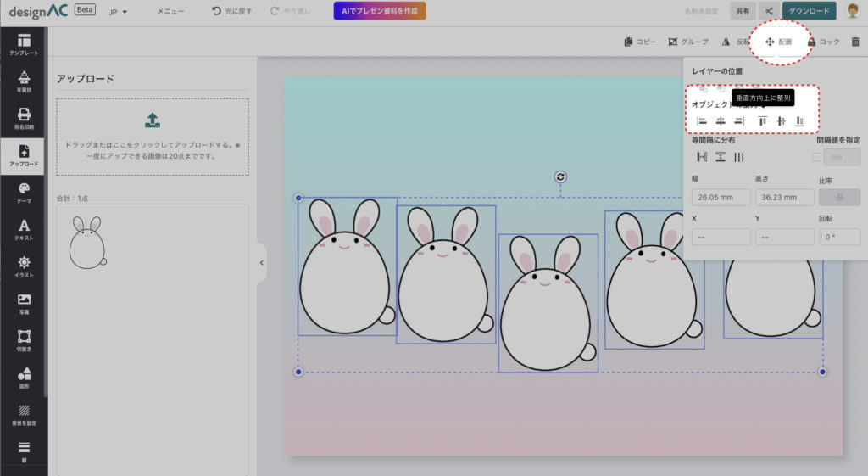Open the テンプレート sidebar panel
Screen dimensions: 868x476
coord(24,44)
